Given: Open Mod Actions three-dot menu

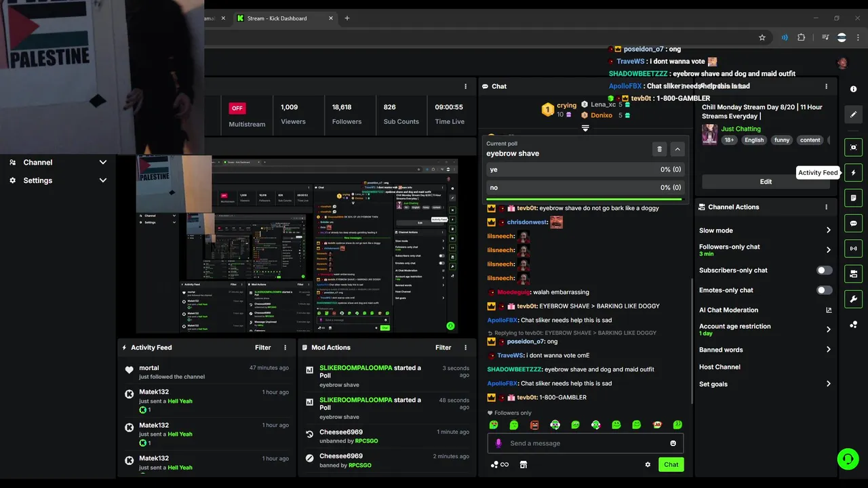Looking at the screenshot, I should [465, 348].
